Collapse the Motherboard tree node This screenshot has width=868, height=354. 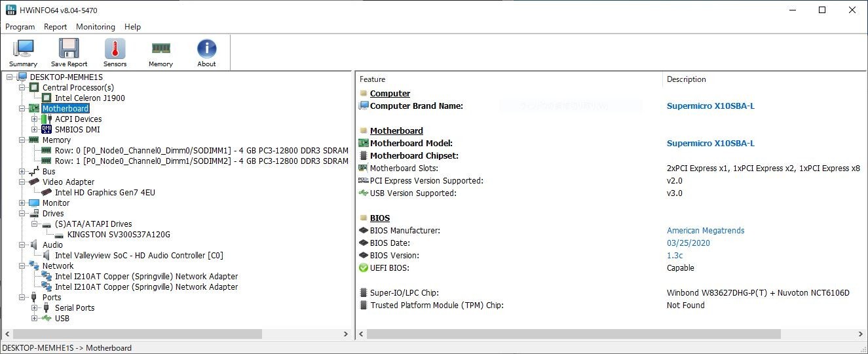tap(22, 108)
